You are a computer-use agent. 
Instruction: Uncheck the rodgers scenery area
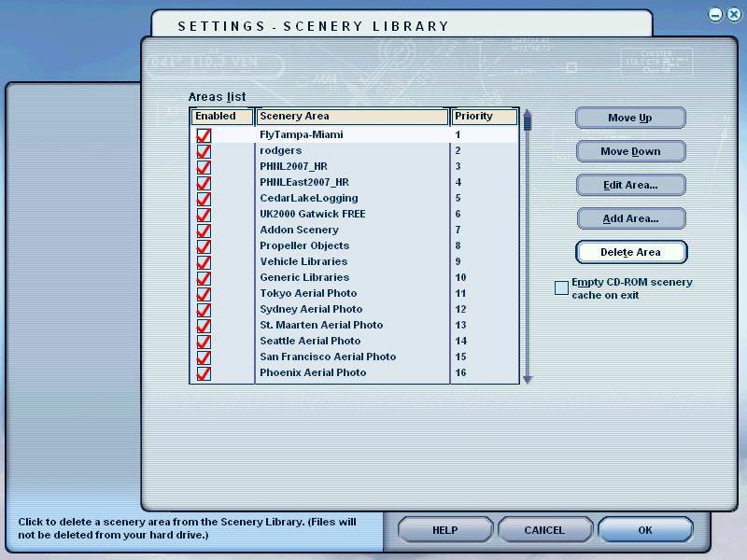[204, 151]
